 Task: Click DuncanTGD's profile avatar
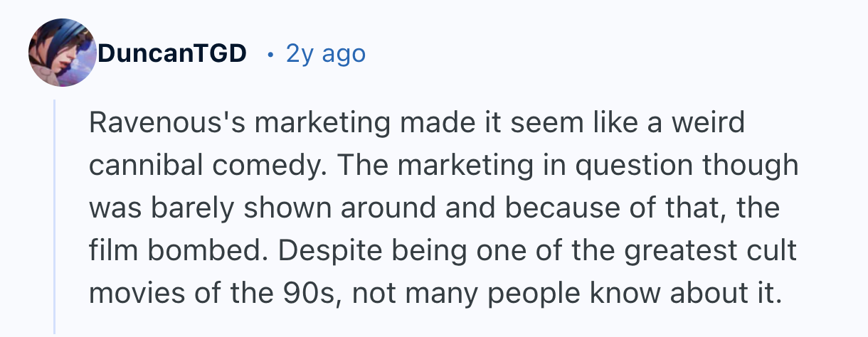pyautogui.click(x=62, y=53)
